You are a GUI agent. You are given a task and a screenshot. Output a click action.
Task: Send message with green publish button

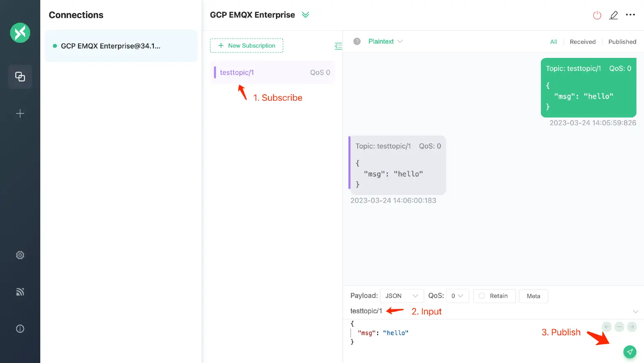[630, 352]
